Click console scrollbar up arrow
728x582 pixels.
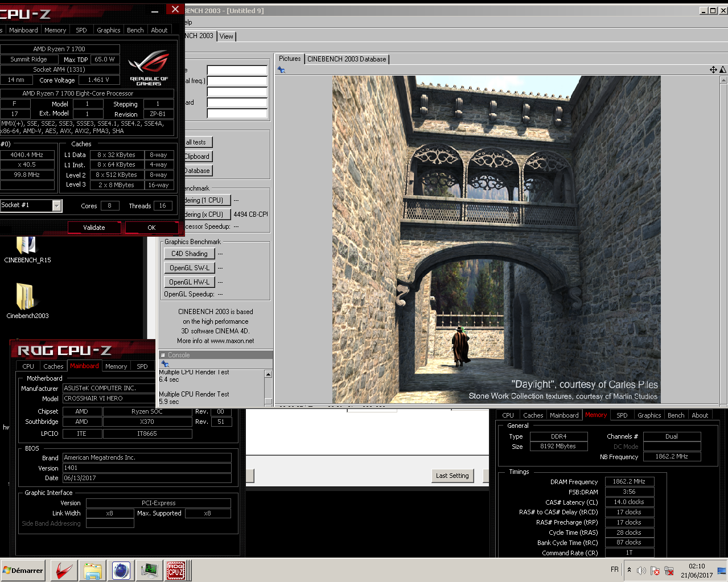(x=268, y=374)
